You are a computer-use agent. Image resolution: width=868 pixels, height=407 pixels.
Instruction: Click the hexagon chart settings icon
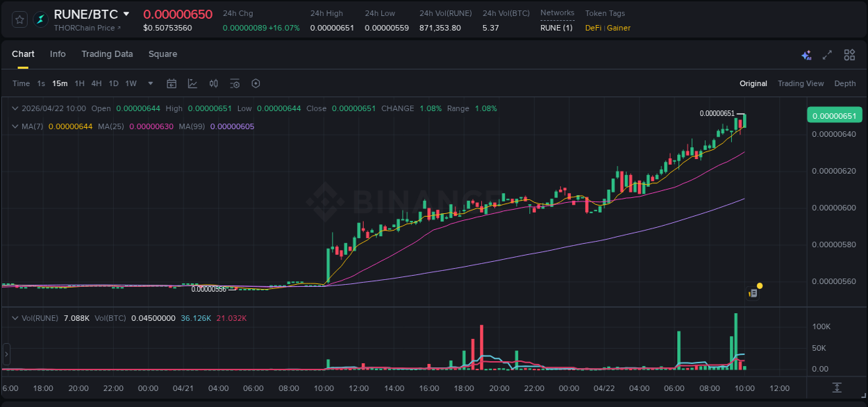click(256, 83)
